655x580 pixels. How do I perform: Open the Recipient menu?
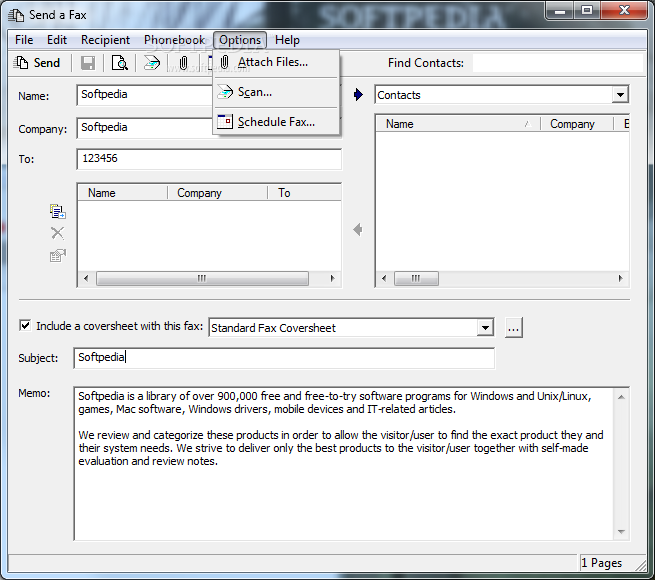(105, 40)
